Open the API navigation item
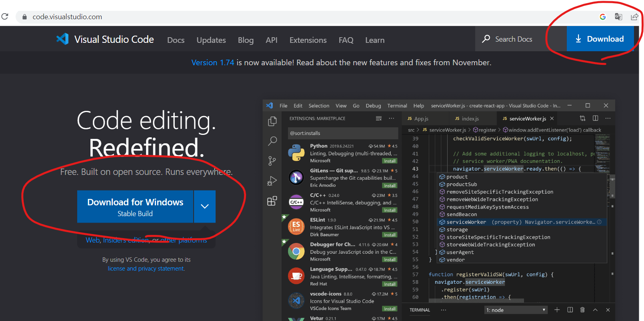 pos(272,40)
